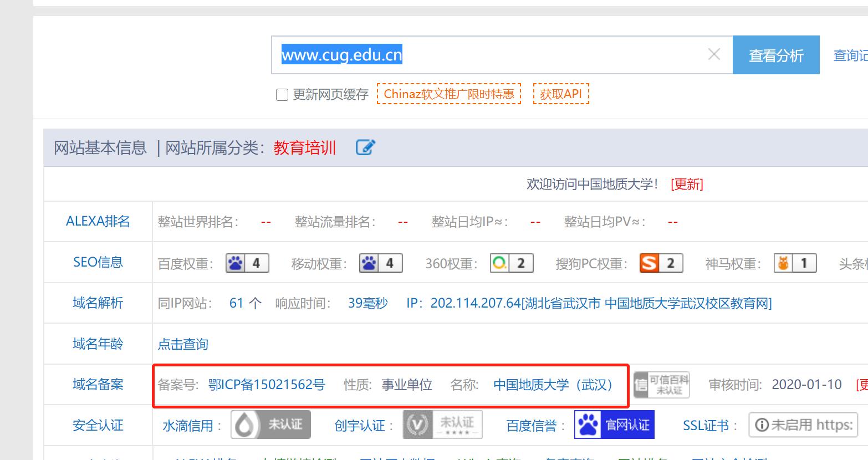Image resolution: width=868 pixels, height=460 pixels.
Task: Click the 百度权重 badge showing 4
Action: [247, 263]
